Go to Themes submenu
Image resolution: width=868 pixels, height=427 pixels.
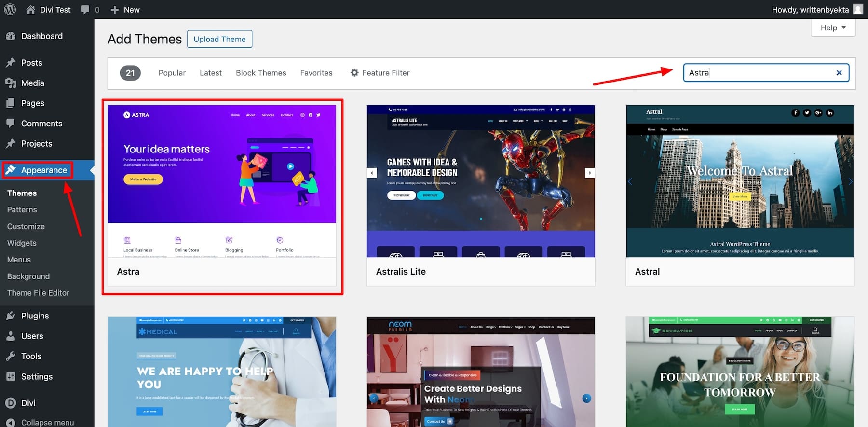tap(22, 193)
